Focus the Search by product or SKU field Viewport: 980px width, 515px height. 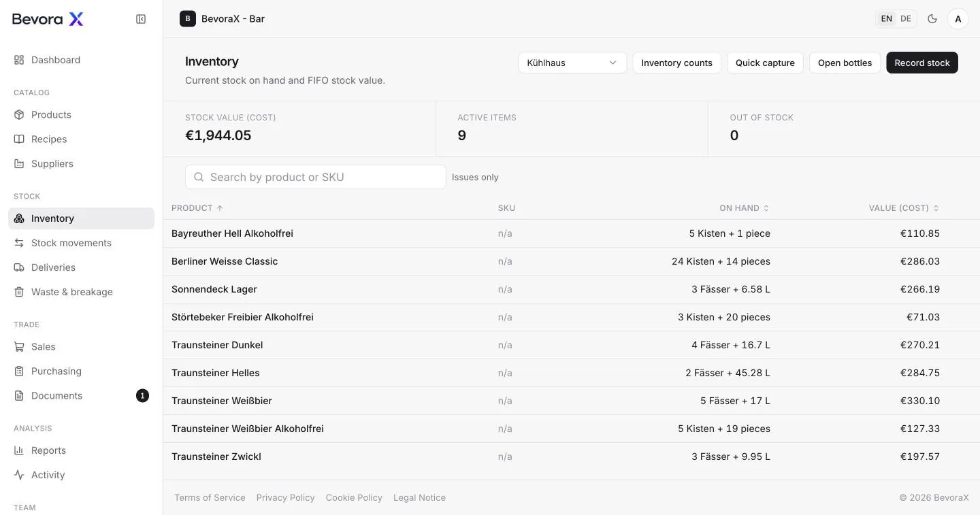click(x=316, y=177)
